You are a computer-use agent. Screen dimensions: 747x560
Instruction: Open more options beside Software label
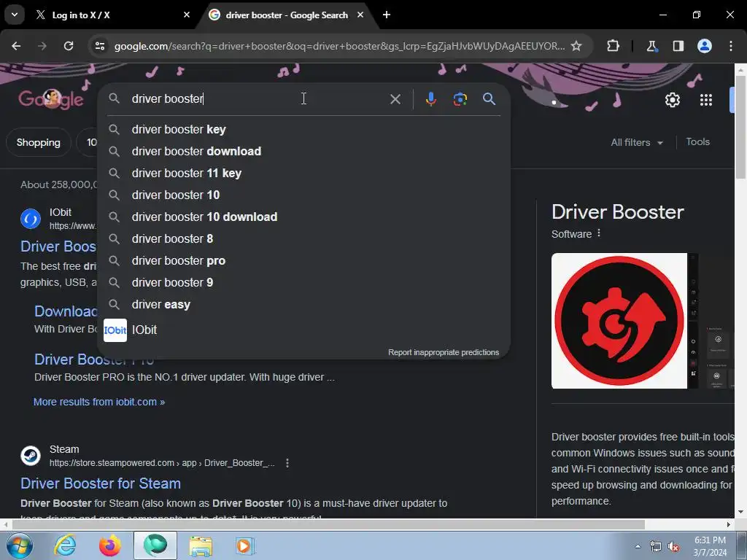[599, 233]
